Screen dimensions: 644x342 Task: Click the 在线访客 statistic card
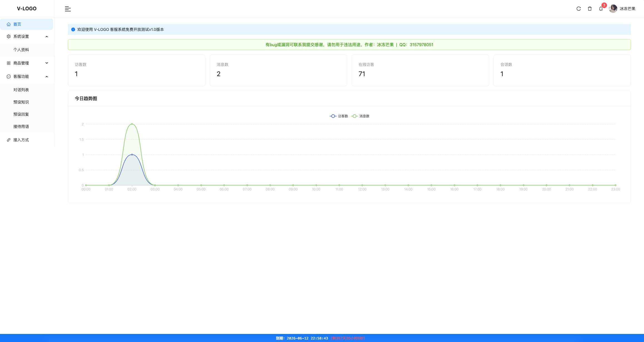pos(420,70)
